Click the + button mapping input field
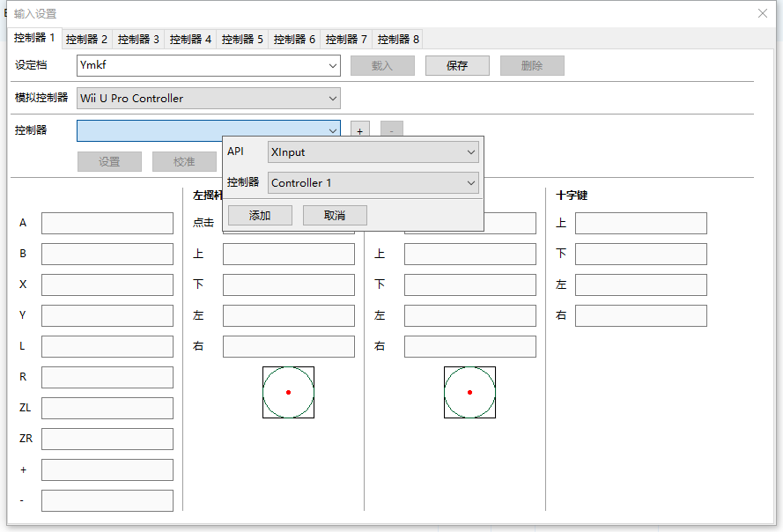 (x=107, y=470)
